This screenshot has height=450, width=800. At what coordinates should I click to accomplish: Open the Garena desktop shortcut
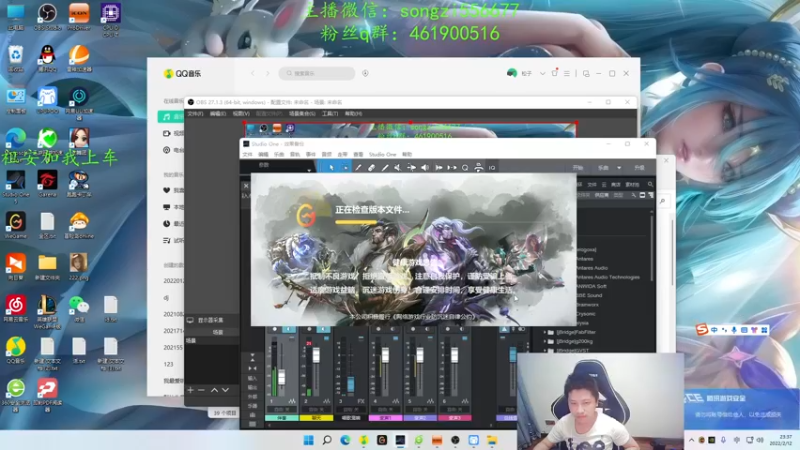pos(47,184)
